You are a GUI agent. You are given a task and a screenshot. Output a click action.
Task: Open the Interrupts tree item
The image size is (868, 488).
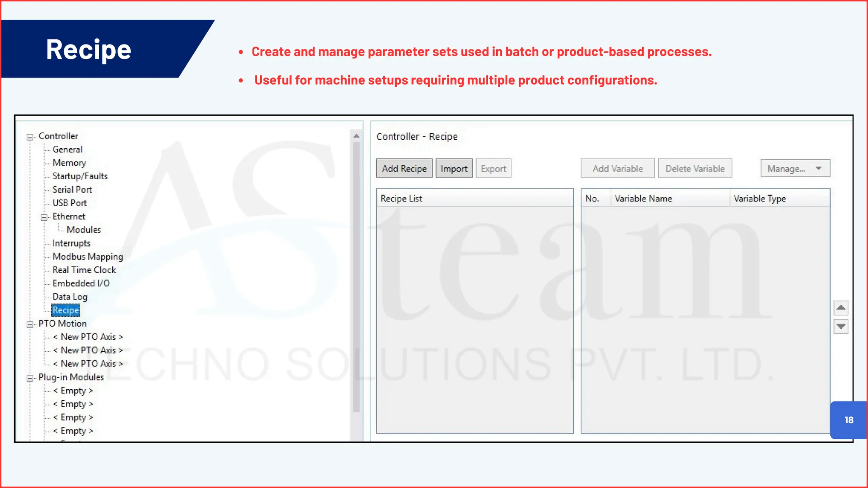(72, 244)
